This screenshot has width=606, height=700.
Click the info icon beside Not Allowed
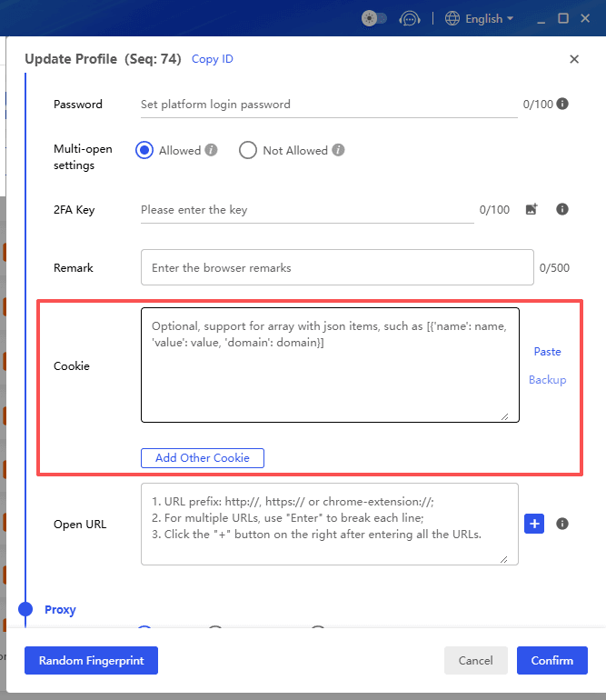pyautogui.click(x=338, y=150)
